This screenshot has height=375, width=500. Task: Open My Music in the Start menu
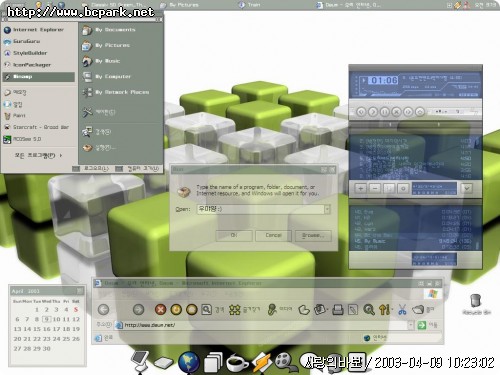click(x=101, y=61)
